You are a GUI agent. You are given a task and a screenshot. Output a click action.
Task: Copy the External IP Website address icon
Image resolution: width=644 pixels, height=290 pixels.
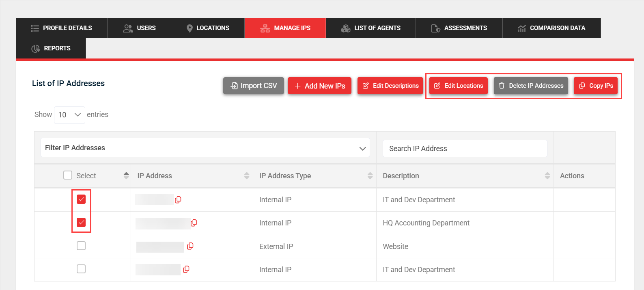click(190, 246)
